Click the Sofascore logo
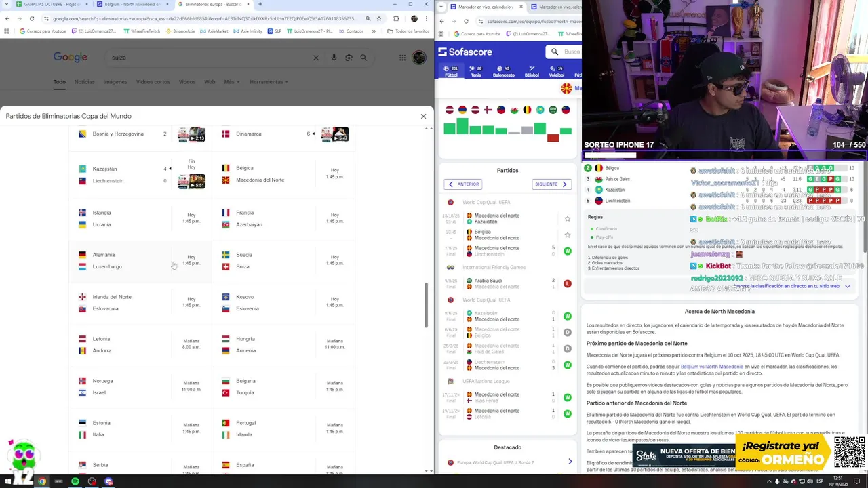Screen dimensions: 868x488 pyautogui.click(x=465, y=52)
